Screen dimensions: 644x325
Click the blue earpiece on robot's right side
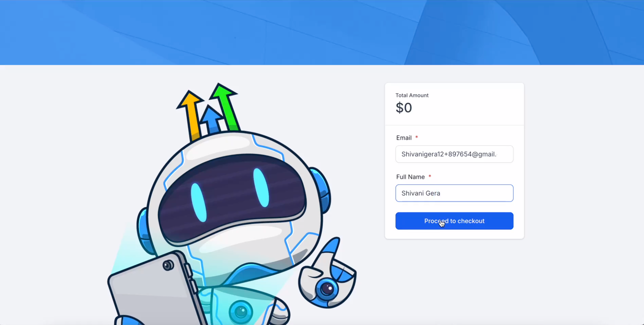(x=321, y=190)
